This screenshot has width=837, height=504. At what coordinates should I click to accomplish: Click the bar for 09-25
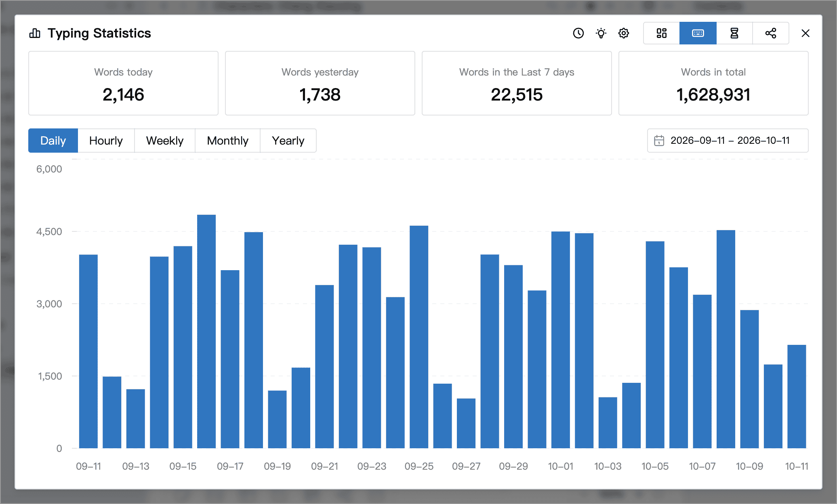[419, 337]
